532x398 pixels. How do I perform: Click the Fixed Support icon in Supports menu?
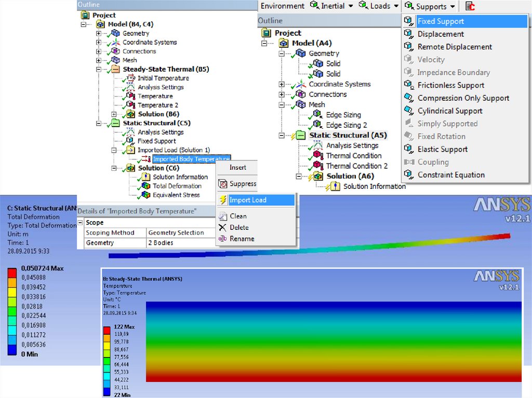(409, 21)
